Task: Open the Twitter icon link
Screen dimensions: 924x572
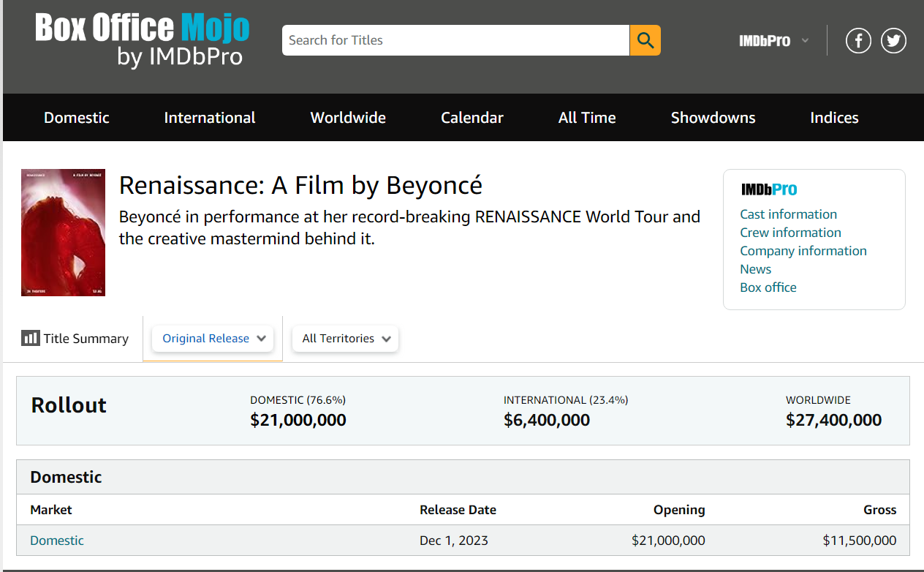Action: (893, 40)
